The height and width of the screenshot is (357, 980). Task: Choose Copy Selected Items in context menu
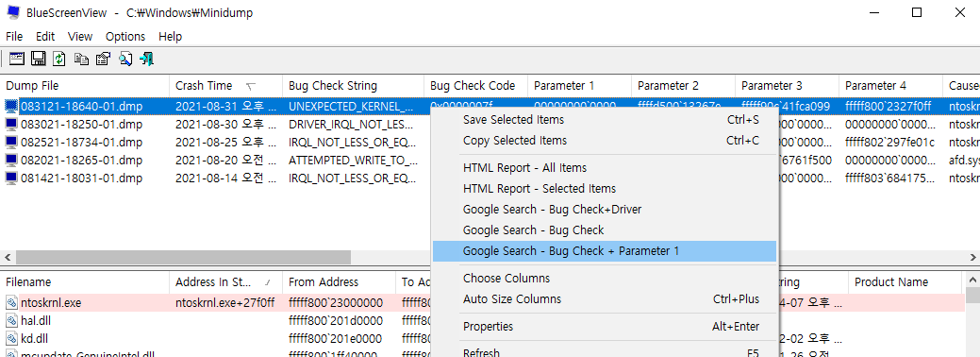(605, 141)
